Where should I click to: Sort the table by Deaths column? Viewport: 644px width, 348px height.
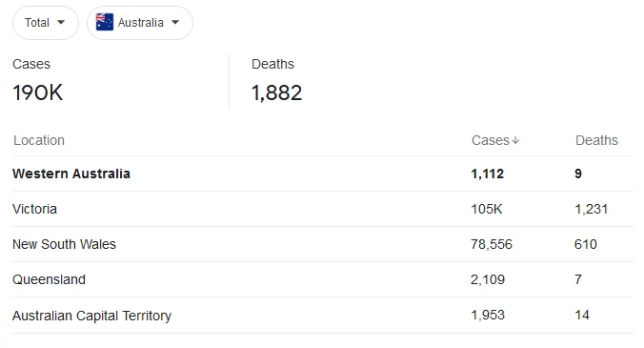(596, 140)
